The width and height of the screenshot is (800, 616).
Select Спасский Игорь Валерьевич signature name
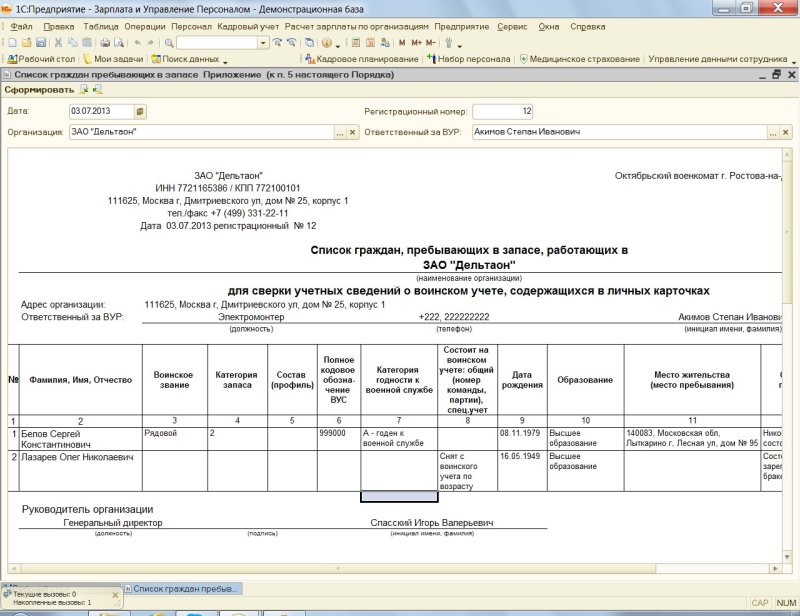(x=432, y=523)
